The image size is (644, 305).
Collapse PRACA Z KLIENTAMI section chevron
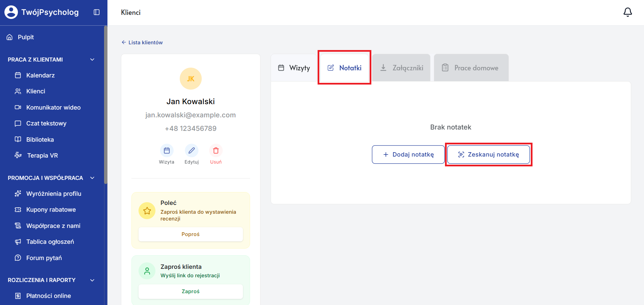tap(92, 60)
